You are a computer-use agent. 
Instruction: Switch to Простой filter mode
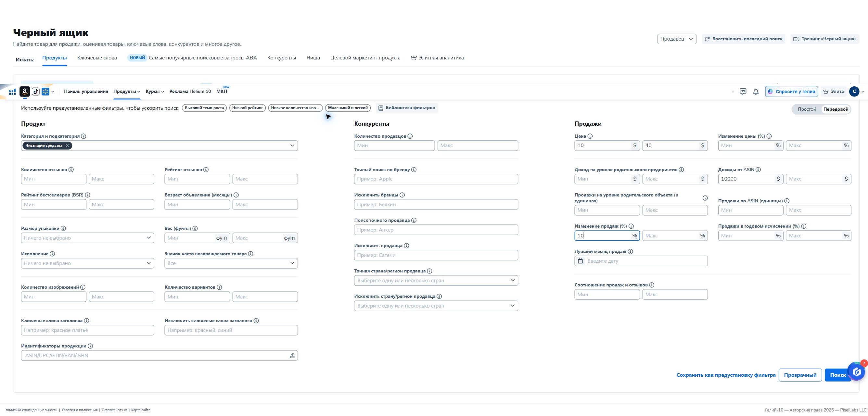point(807,109)
